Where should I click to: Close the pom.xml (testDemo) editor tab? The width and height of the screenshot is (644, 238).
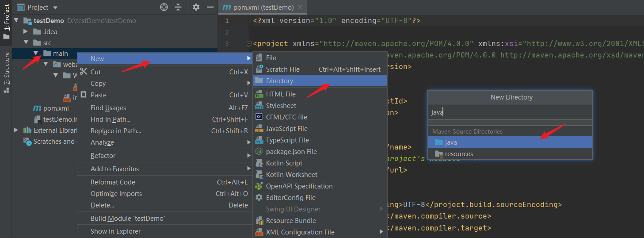coord(300,8)
